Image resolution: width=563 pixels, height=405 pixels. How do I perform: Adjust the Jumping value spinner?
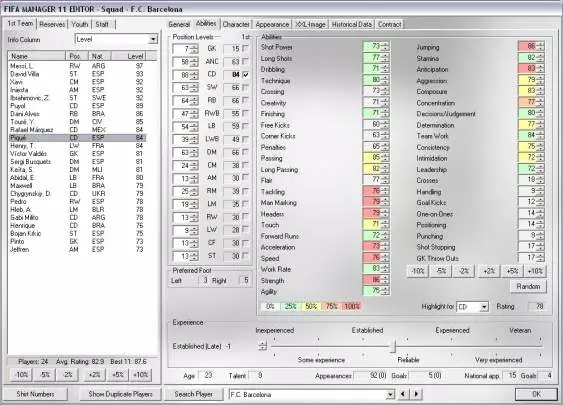pos(540,46)
